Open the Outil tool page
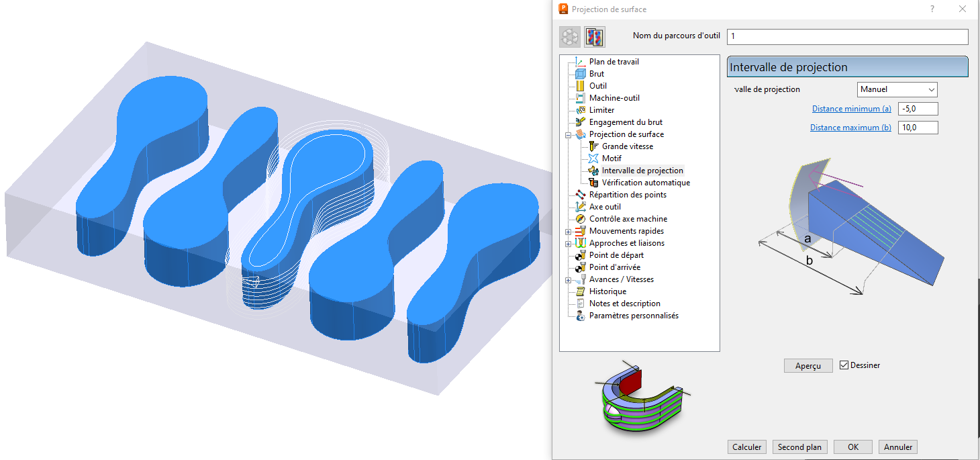 pos(597,86)
